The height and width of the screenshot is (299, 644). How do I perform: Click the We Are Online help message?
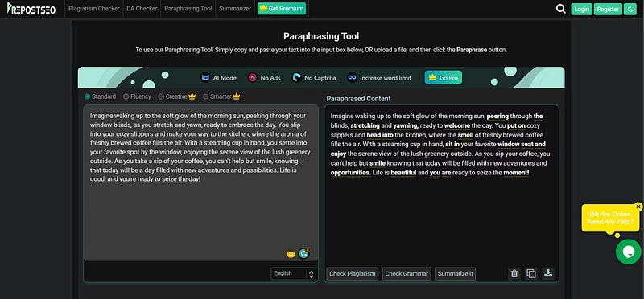point(610,218)
